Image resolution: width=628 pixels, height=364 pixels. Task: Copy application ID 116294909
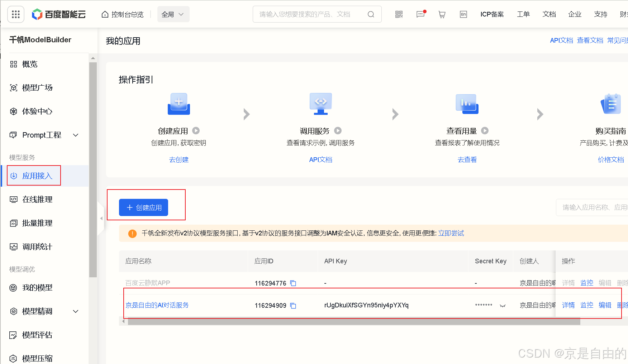point(293,306)
